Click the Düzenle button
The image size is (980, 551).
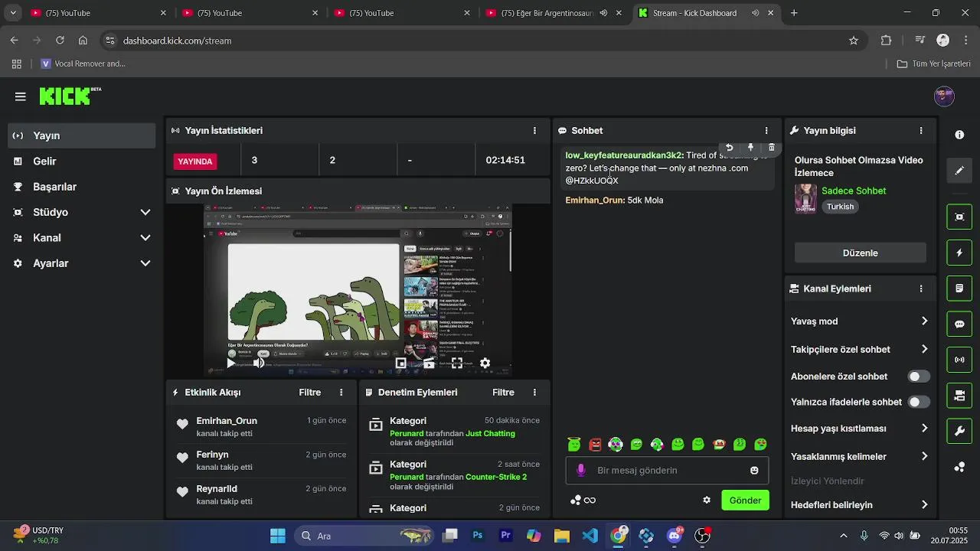(x=860, y=253)
